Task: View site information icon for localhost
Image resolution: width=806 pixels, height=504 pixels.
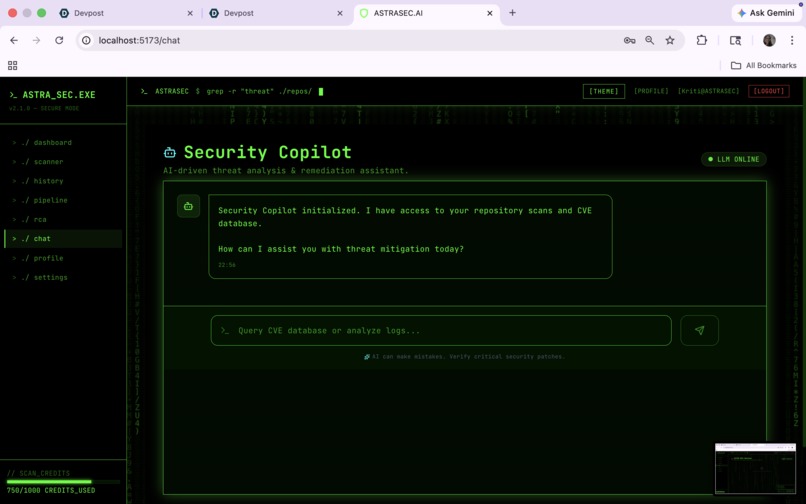Action: pyautogui.click(x=86, y=40)
